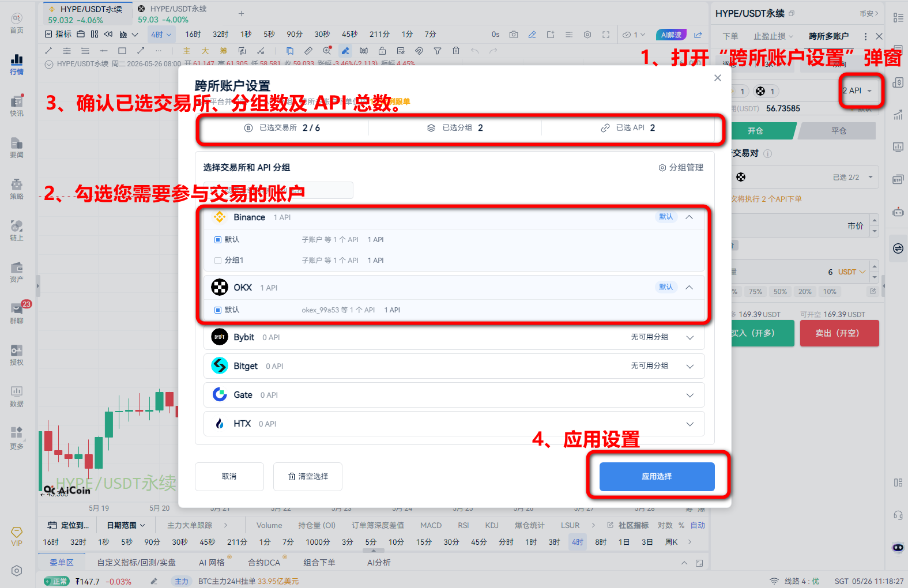
Task: Open the 数据 data sidebar icon
Action: coord(17,397)
